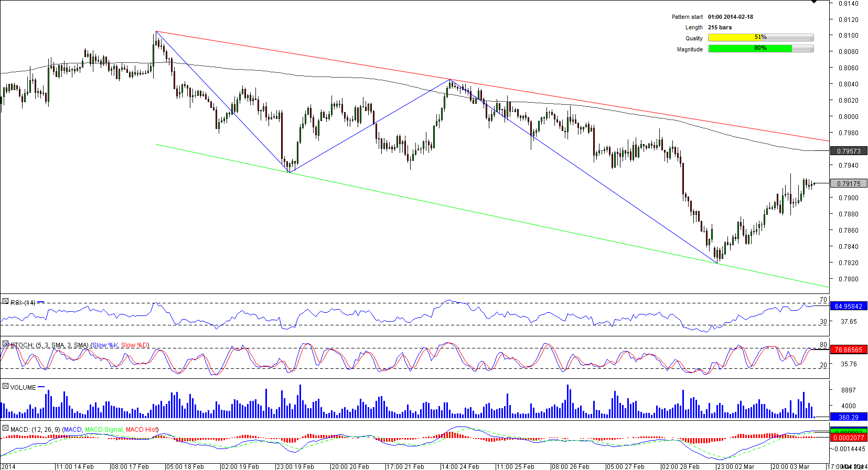Close the MACD indicator panel
The height and width of the screenshot is (470, 868).
pos(5,428)
